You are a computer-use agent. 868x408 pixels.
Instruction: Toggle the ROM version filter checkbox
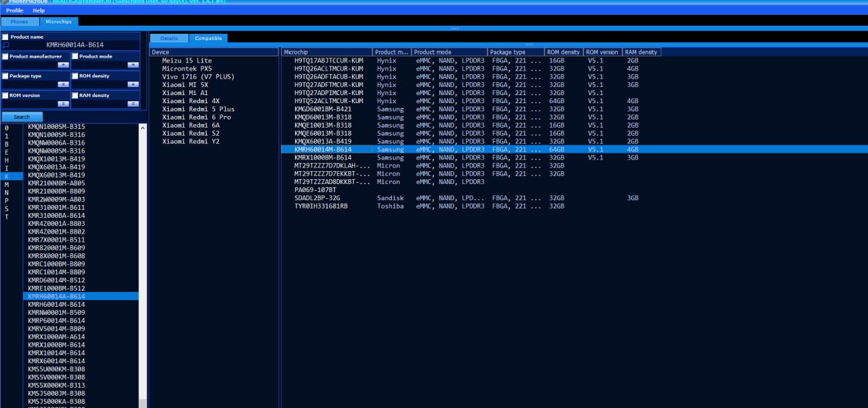click(x=5, y=96)
